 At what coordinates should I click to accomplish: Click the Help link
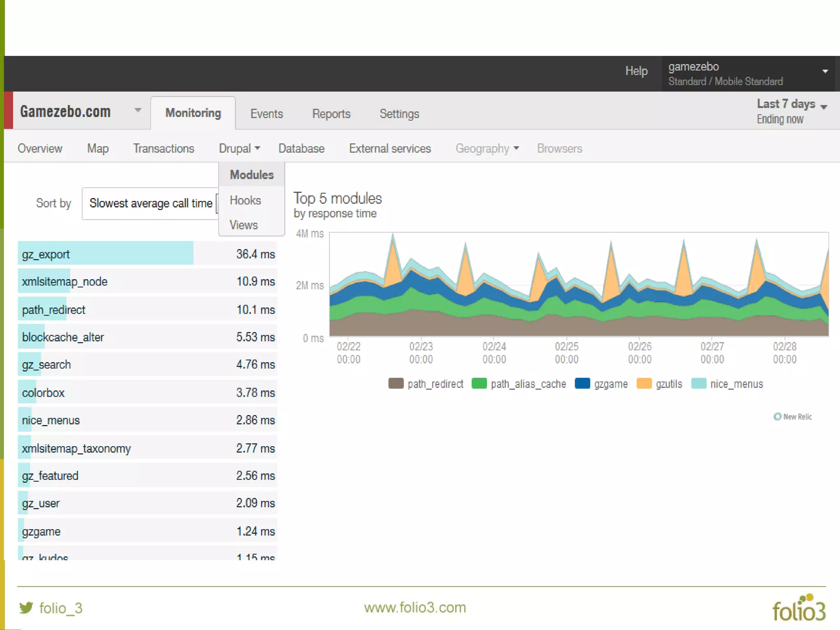(x=636, y=71)
